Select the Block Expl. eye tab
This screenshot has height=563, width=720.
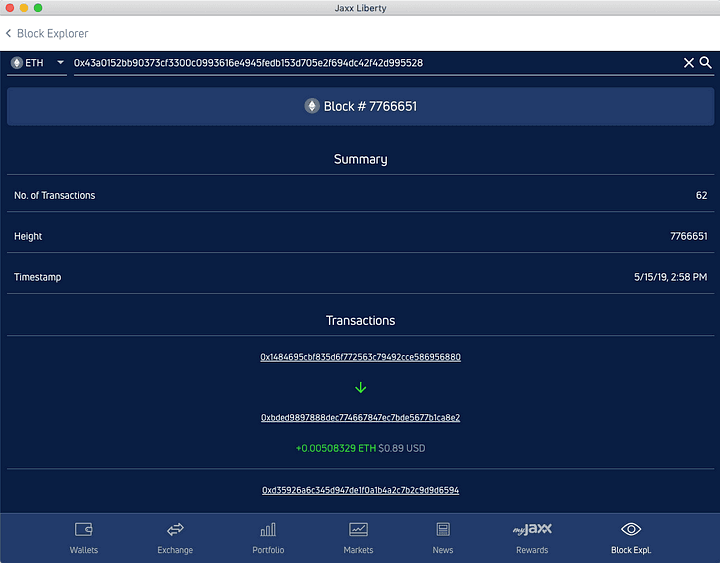point(631,537)
